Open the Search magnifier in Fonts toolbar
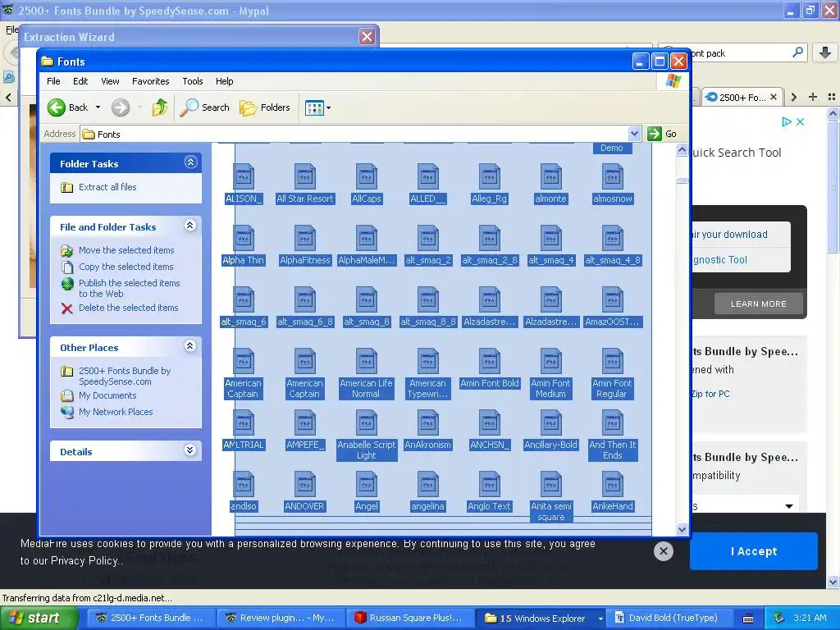840x630 pixels. coord(189,107)
